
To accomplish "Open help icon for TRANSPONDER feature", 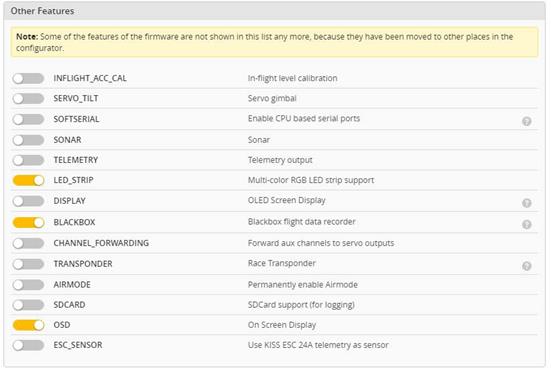I will (526, 266).
